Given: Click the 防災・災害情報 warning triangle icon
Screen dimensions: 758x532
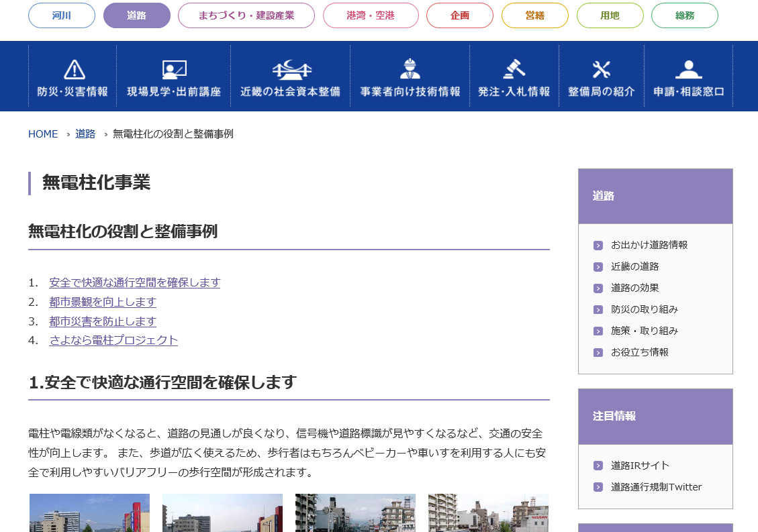Looking at the screenshot, I should coord(75,70).
